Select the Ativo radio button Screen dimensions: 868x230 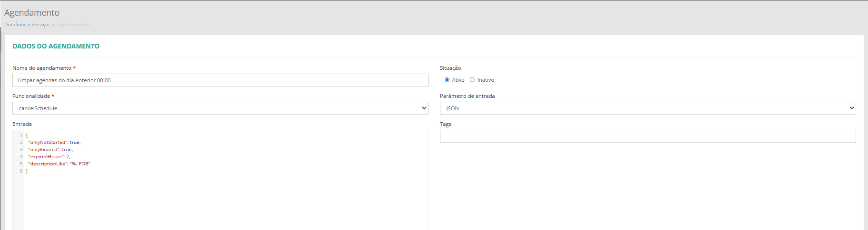(x=447, y=80)
